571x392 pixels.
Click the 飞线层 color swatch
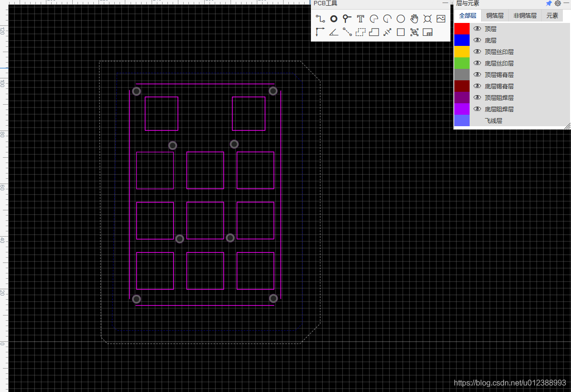(x=462, y=120)
